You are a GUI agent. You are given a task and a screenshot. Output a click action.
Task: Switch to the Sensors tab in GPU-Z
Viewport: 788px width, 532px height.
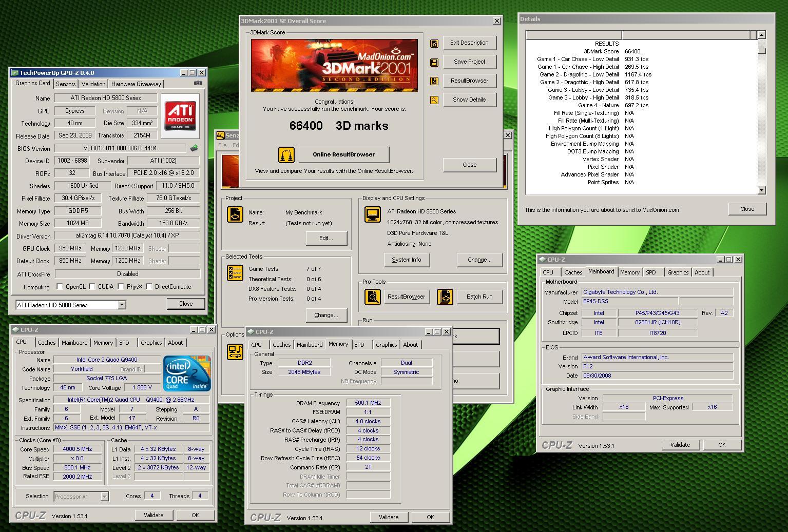(66, 84)
